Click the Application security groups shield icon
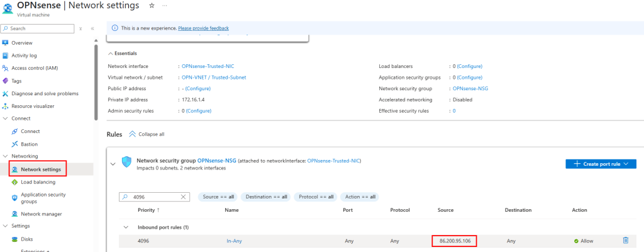Viewport: 644px width, 252px height. [x=15, y=198]
